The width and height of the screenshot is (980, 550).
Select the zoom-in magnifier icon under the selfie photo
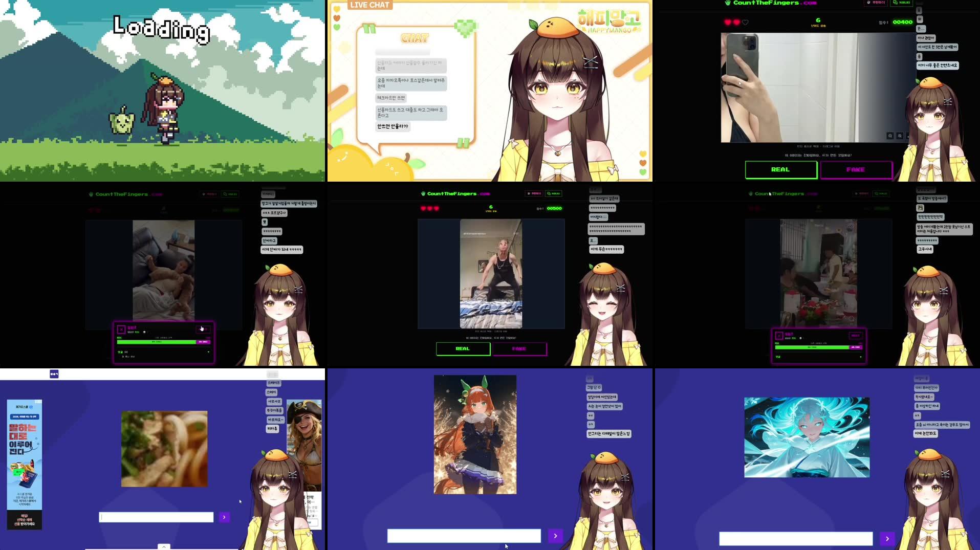(x=890, y=136)
